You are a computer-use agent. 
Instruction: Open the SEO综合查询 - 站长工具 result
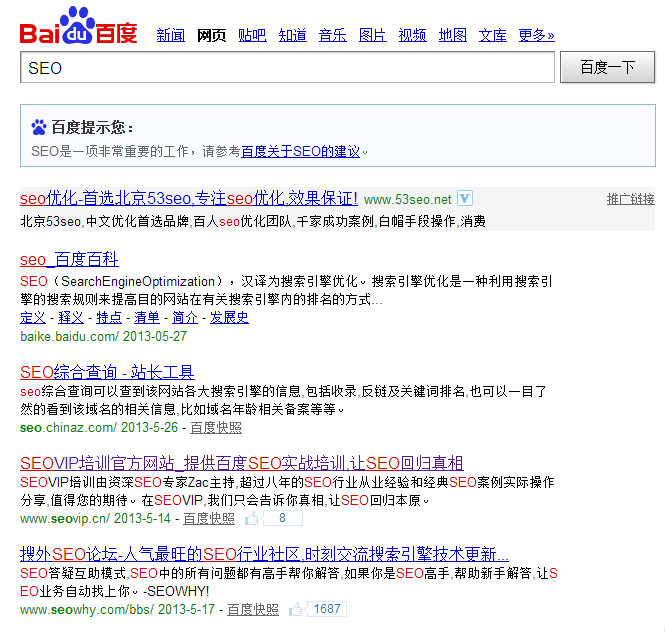107,372
